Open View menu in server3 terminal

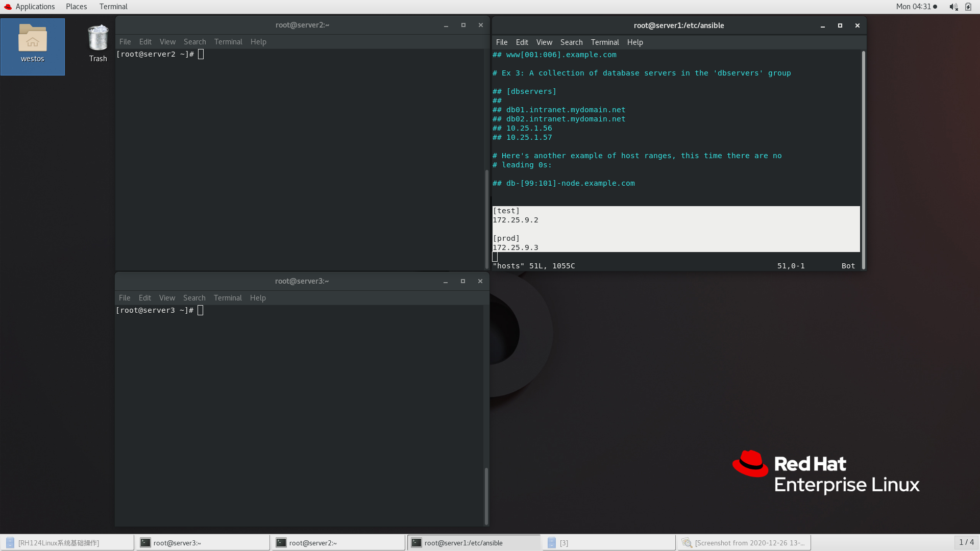(167, 298)
